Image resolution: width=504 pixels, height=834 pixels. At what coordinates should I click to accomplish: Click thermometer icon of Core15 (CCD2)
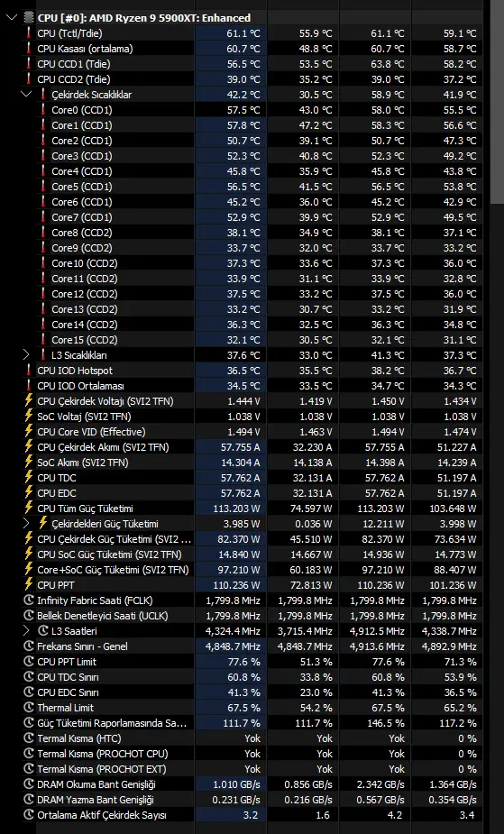click(43, 340)
